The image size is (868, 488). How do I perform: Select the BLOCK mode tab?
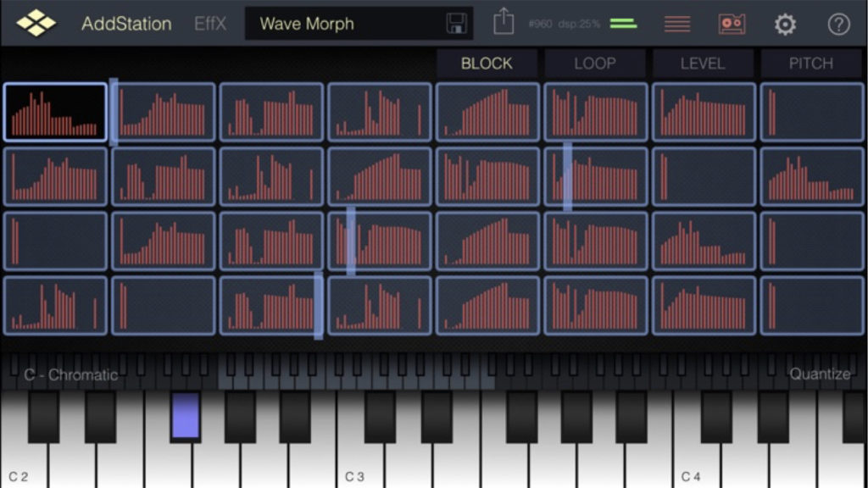click(487, 64)
